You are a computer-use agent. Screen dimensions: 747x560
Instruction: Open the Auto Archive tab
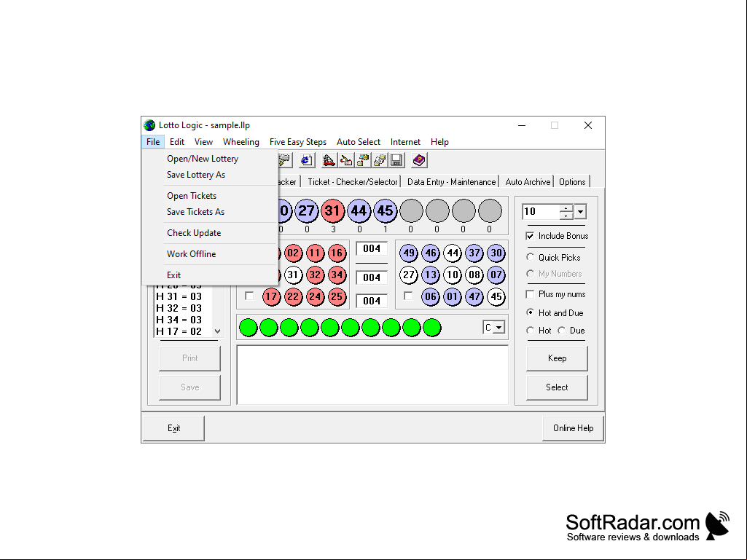point(528,182)
